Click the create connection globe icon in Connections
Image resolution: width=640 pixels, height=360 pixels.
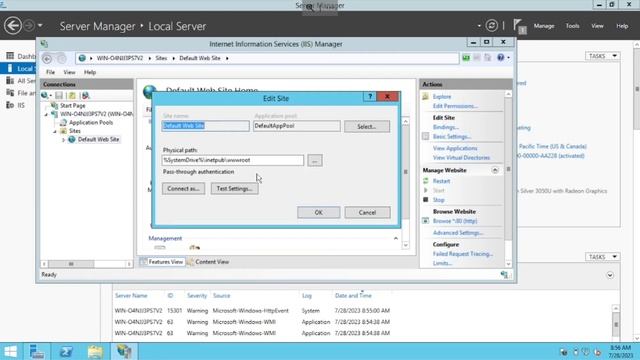pyautogui.click(x=44, y=96)
